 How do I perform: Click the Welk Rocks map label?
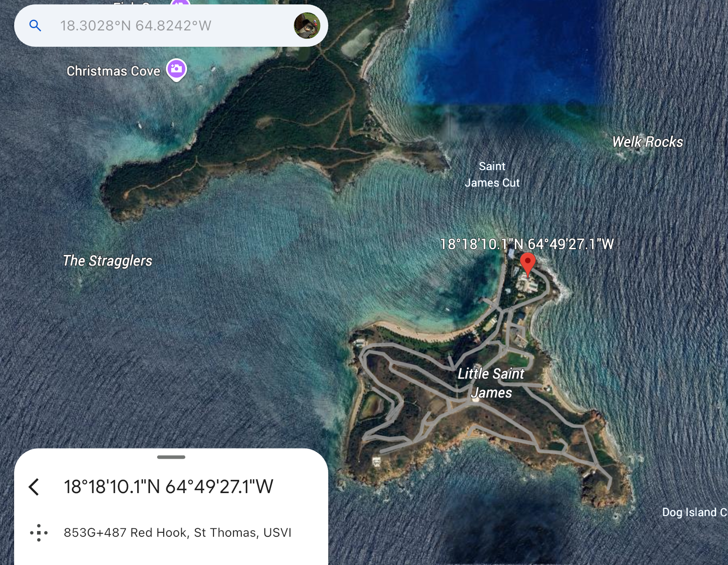pos(647,142)
